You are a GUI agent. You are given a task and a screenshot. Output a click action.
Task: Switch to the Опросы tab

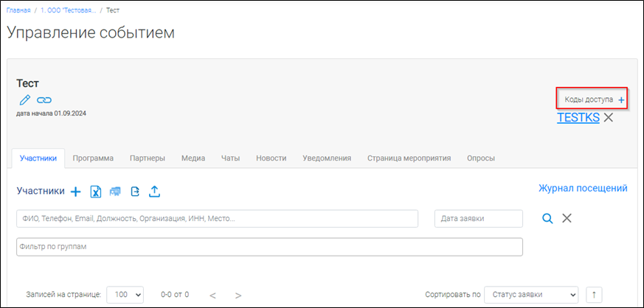pos(481,158)
